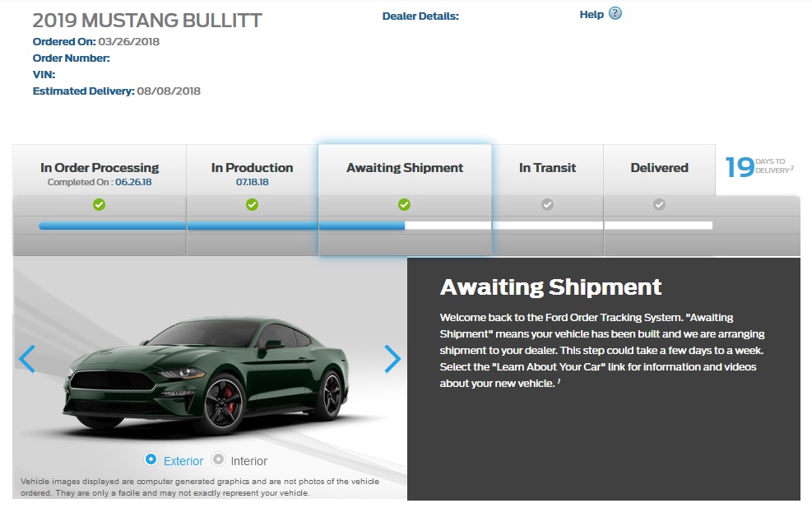Viewport: 812px width, 508px height.
Task: Click the Delivered gray checkmark
Action: (x=659, y=205)
